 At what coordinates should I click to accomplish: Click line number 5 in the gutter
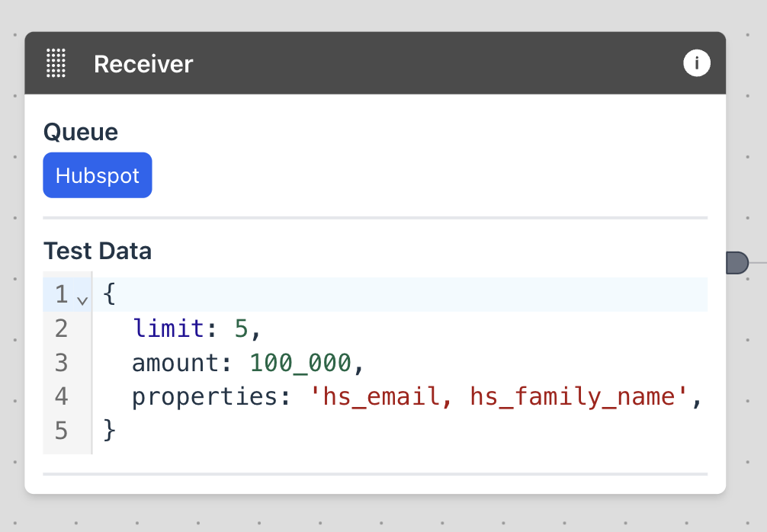coord(61,431)
